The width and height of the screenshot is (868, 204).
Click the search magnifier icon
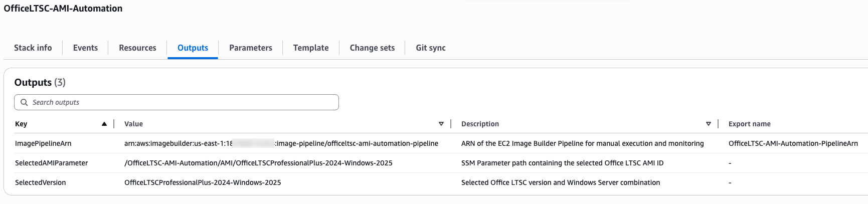24,102
